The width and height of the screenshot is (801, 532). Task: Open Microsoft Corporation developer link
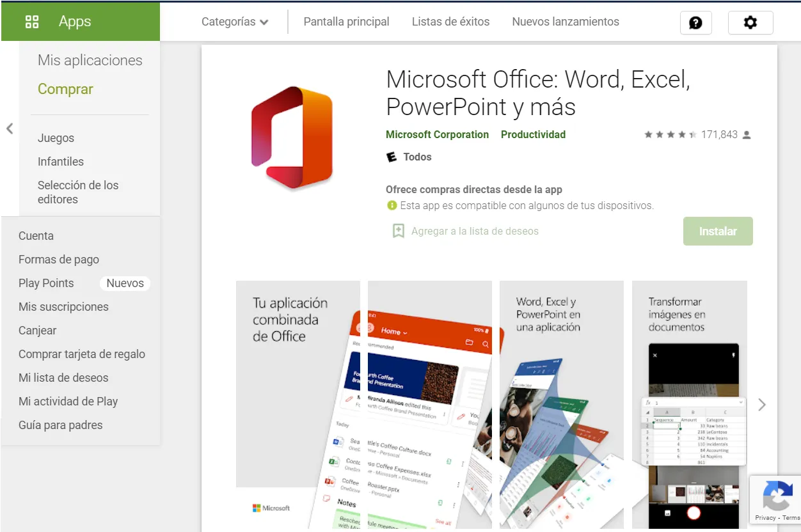437,135
